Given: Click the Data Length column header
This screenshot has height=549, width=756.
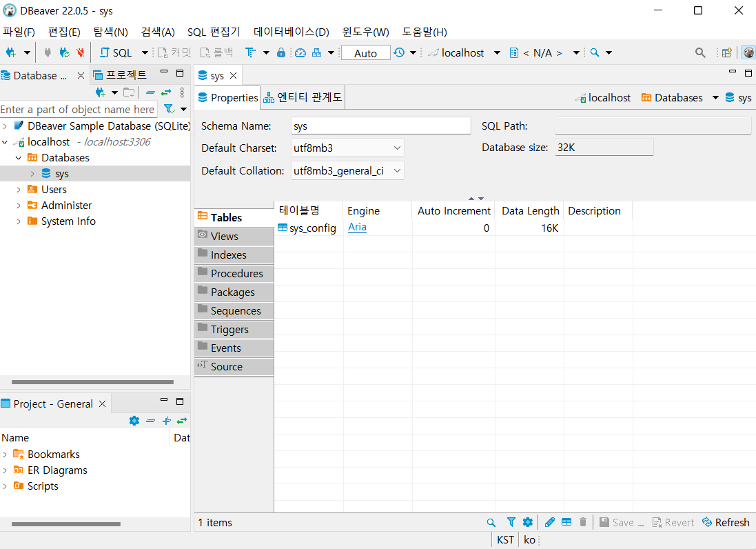Looking at the screenshot, I should pyautogui.click(x=530, y=211).
